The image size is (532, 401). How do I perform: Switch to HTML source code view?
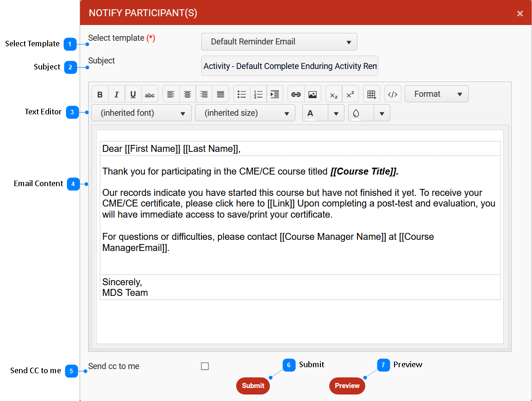(393, 94)
